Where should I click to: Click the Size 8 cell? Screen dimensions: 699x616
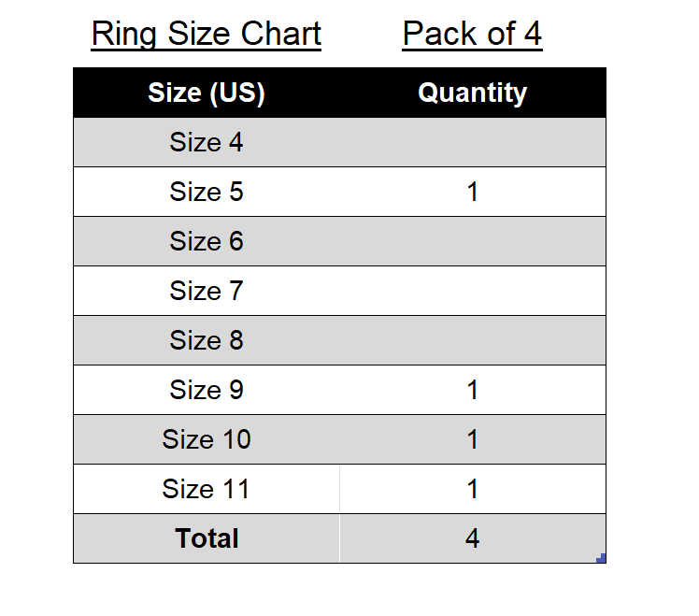click(x=207, y=340)
